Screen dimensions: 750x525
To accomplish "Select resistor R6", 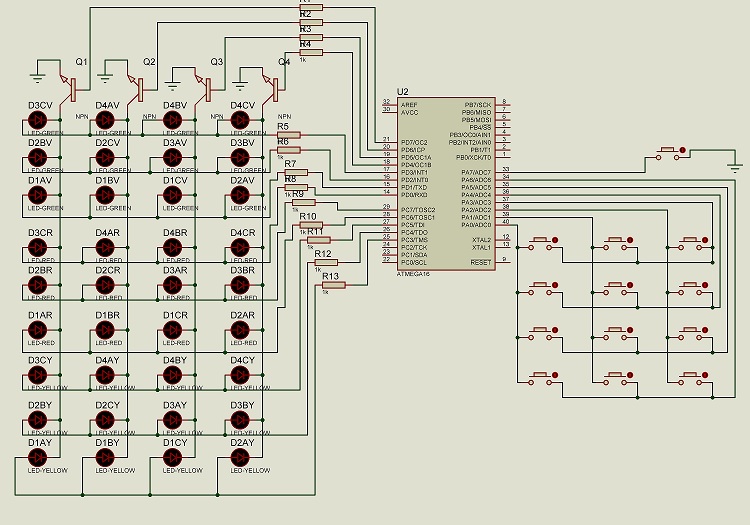I will [289, 150].
